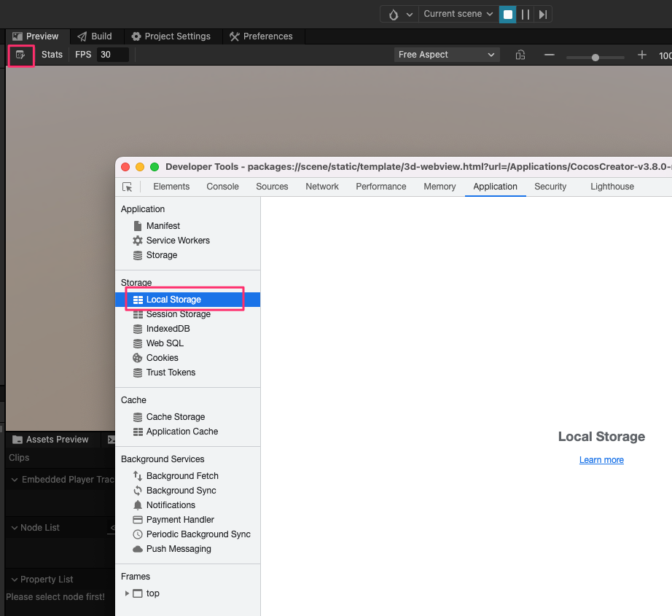Image resolution: width=672 pixels, height=616 pixels.
Task: Collapse the Embedded Player Track section
Action: coord(14,480)
